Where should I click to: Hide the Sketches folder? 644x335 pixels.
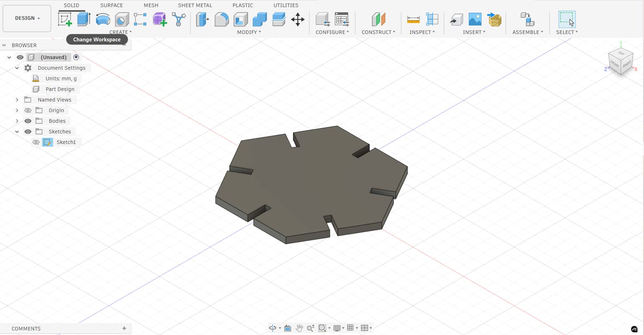(28, 132)
